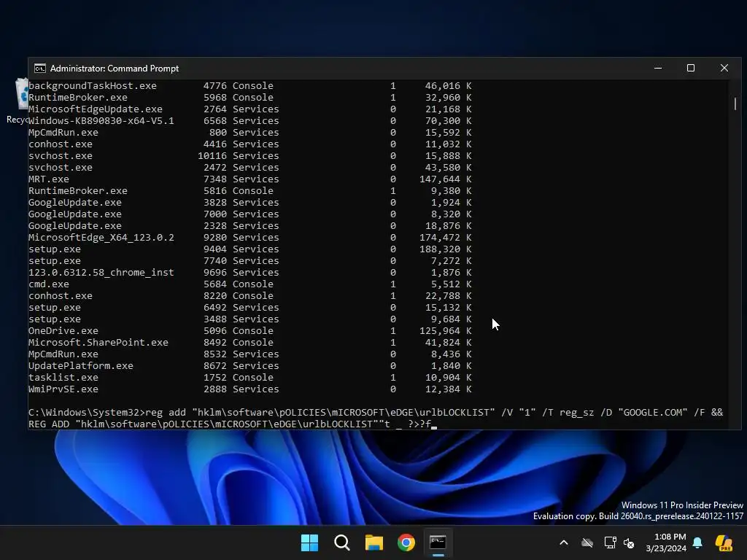Maximize the Command Prompt window
This screenshot has height=560, width=747.
[691, 68]
